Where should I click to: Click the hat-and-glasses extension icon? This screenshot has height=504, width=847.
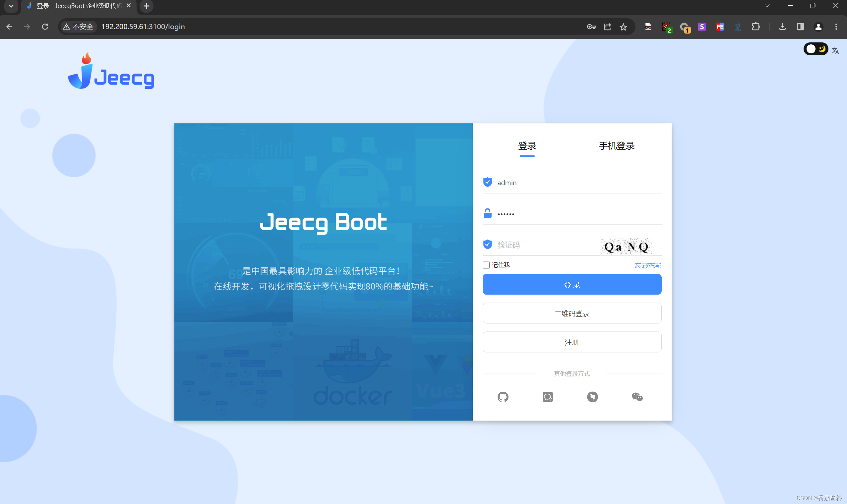click(648, 27)
